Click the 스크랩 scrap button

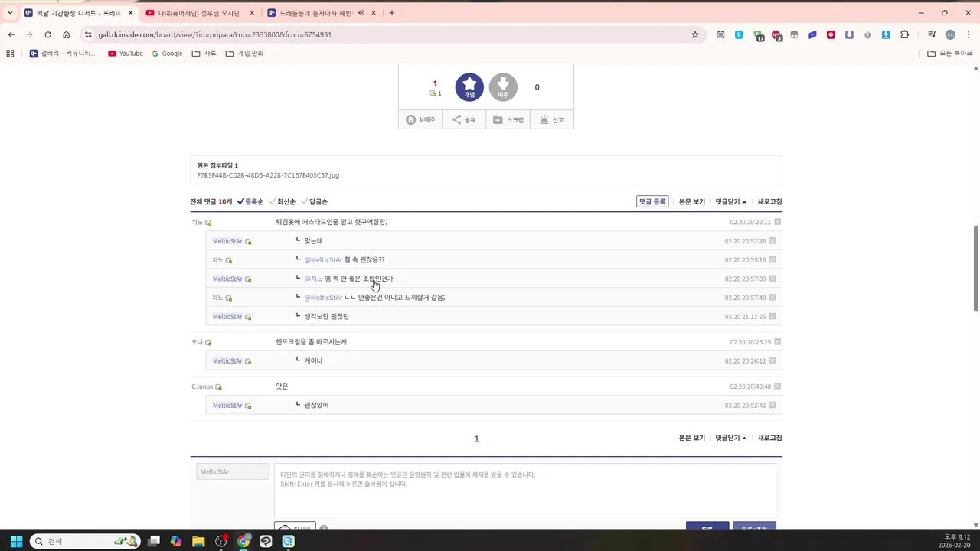[508, 120]
